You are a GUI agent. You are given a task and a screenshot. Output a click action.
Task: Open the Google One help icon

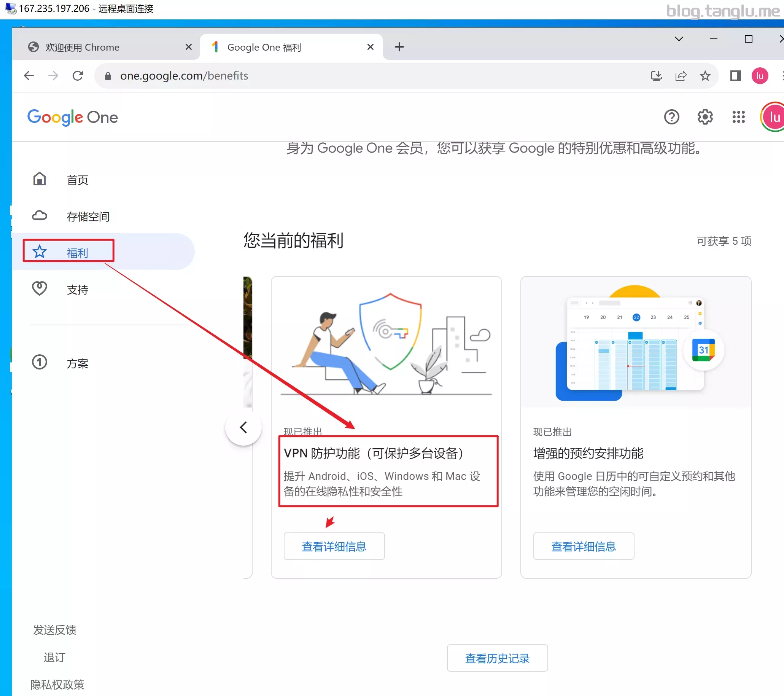tap(671, 117)
